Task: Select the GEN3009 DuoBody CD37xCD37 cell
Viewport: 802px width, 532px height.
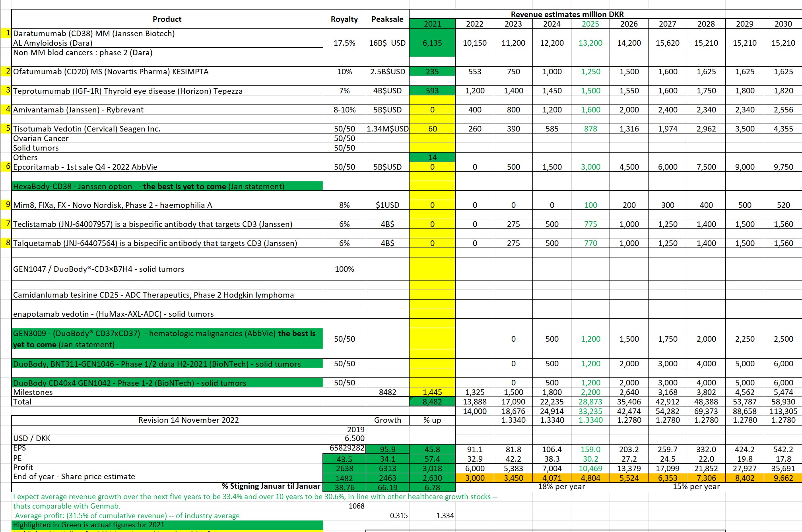Action: [x=167, y=339]
